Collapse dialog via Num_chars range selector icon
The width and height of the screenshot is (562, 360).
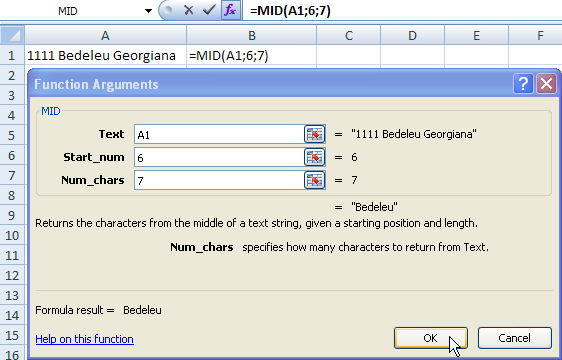click(x=314, y=180)
